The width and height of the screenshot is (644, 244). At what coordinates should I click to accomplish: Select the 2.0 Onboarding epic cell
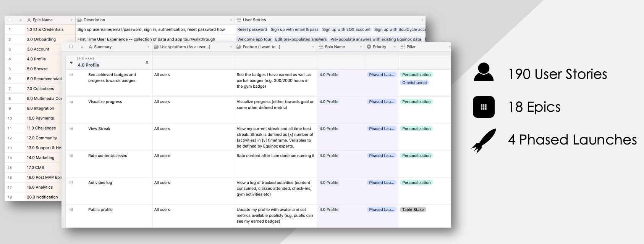pyautogui.click(x=50, y=39)
